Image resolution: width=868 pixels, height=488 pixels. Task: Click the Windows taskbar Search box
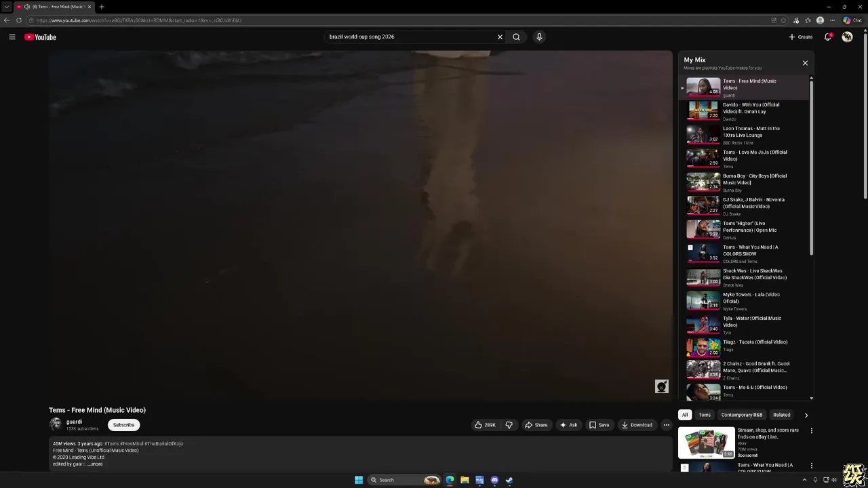pyautogui.click(x=406, y=480)
